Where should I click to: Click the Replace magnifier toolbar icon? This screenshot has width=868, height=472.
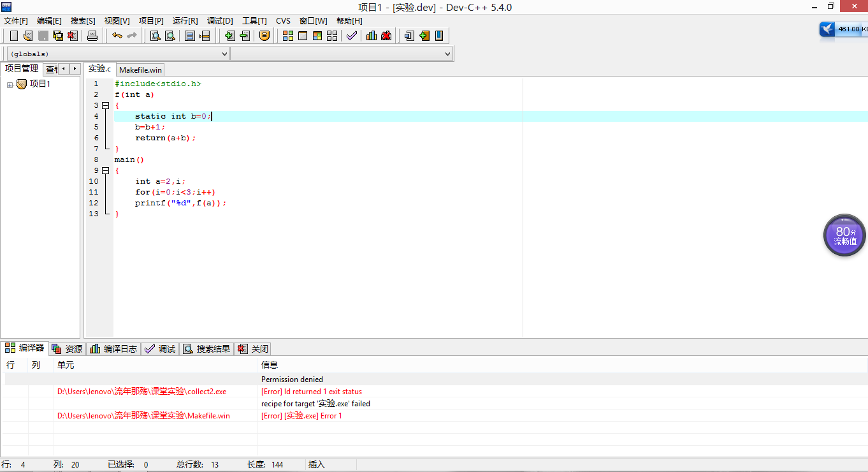pyautogui.click(x=170, y=36)
